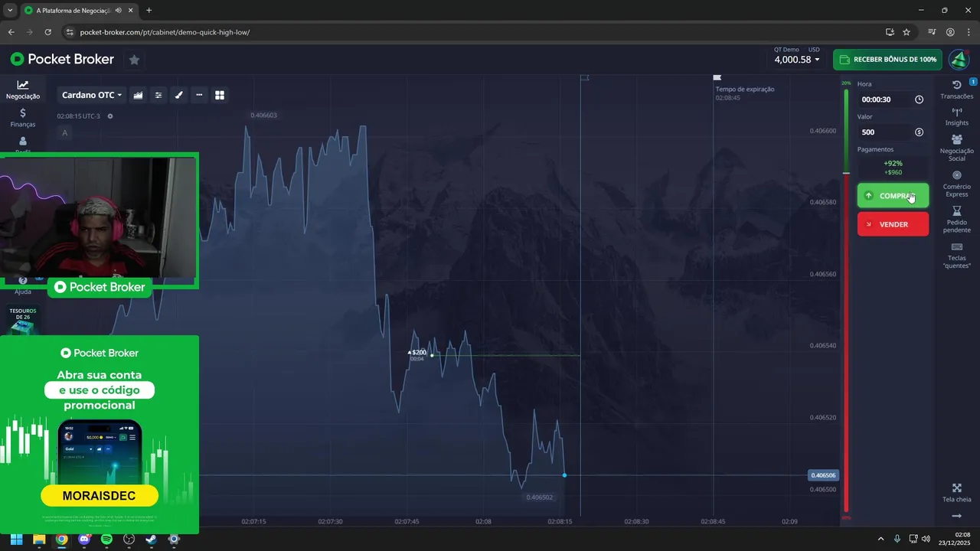The width and height of the screenshot is (980, 551).
Task: Edit the Valor amount field
Action: pyautogui.click(x=885, y=132)
